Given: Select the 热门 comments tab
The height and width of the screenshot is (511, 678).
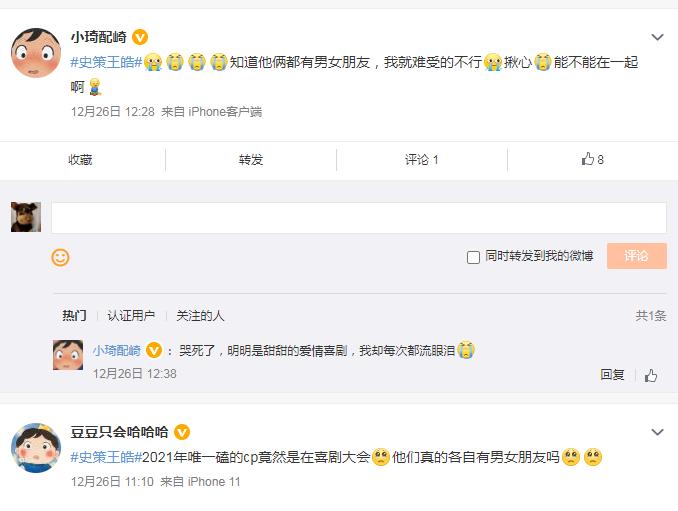Looking at the screenshot, I should 74,316.
